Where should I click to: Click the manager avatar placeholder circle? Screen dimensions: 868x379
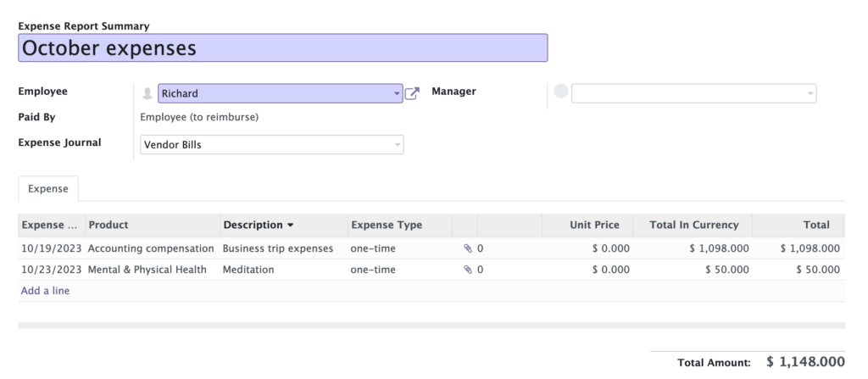[561, 92]
